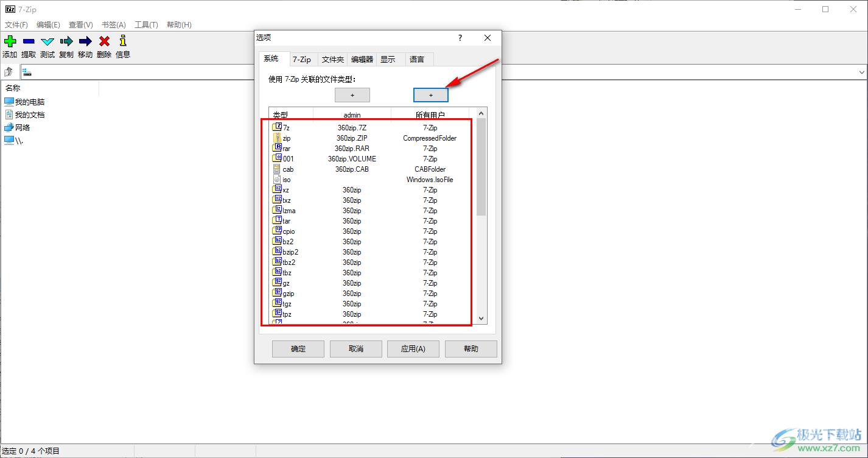Image resolution: width=868 pixels, height=458 pixels.
Task: Click the txz file type icon
Action: point(278,200)
